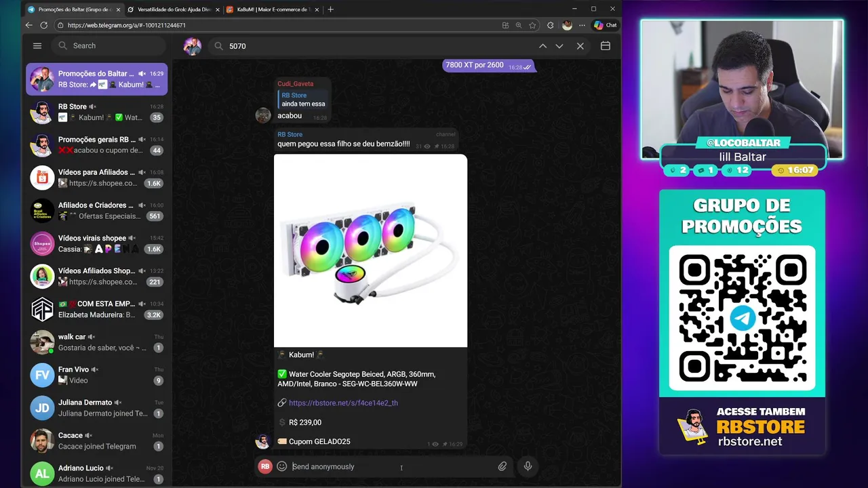Open the COM ESTA EMP... chat
The height and width of the screenshot is (488, 868).
[x=97, y=309]
